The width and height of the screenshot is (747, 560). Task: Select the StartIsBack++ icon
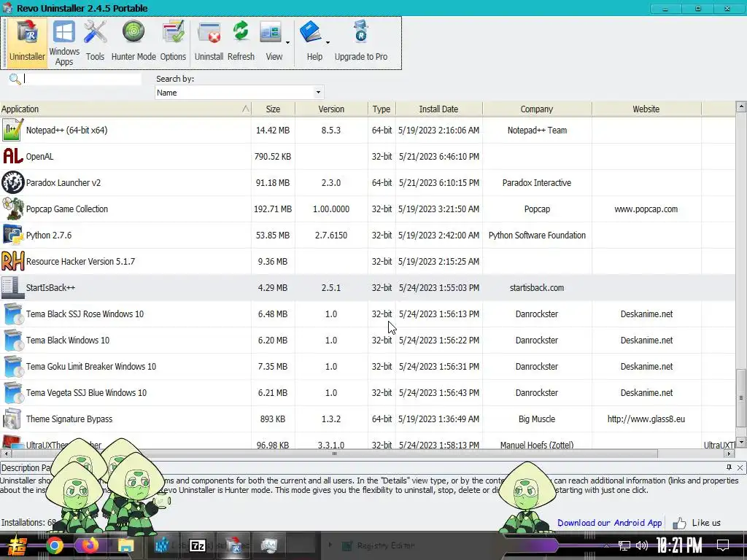(x=12, y=287)
